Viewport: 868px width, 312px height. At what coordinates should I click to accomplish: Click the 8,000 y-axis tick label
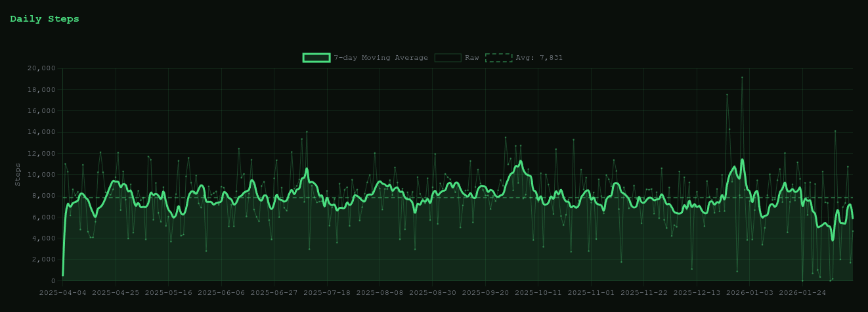click(43, 196)
